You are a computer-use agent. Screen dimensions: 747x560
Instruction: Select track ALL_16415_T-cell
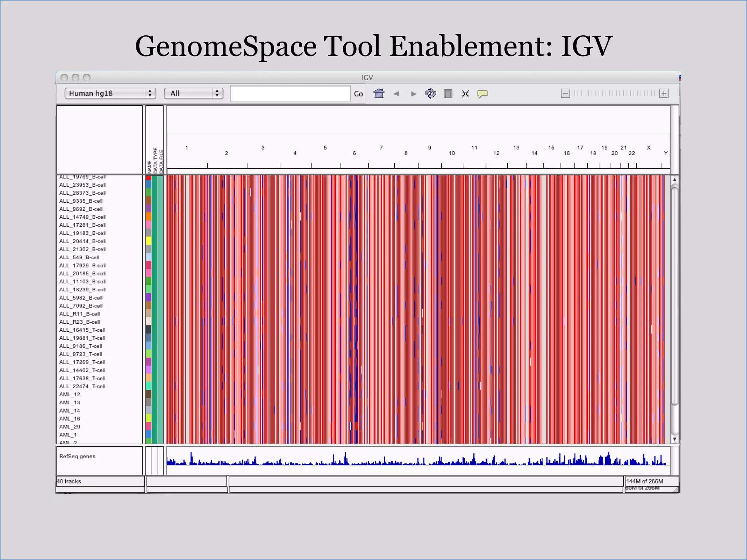point(82,330)
